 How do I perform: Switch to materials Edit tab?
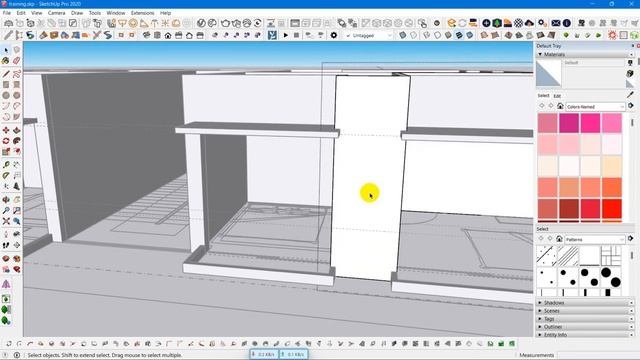(x=557, y=96)
